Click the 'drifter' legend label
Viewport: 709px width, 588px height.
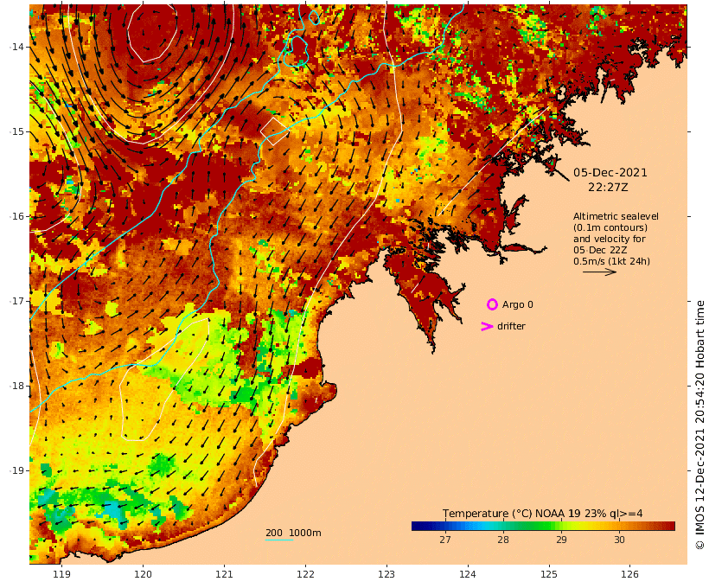pyautogui.click(x=511, y=326)
